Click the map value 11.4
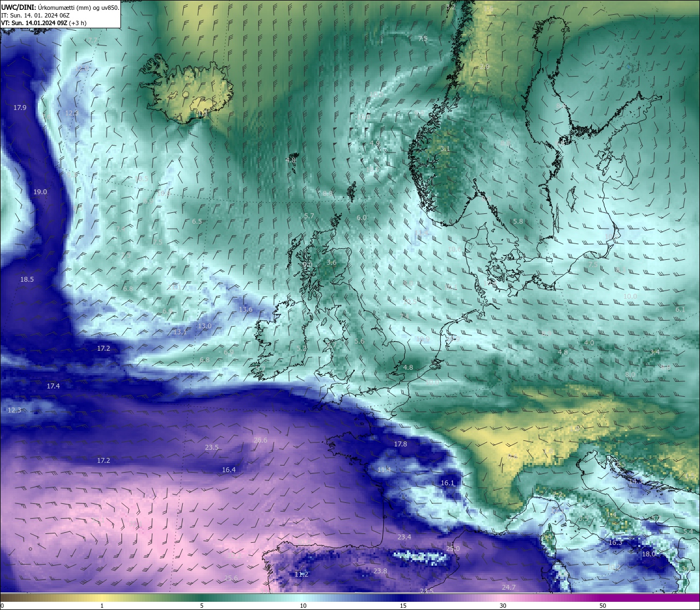 point(384,470)
